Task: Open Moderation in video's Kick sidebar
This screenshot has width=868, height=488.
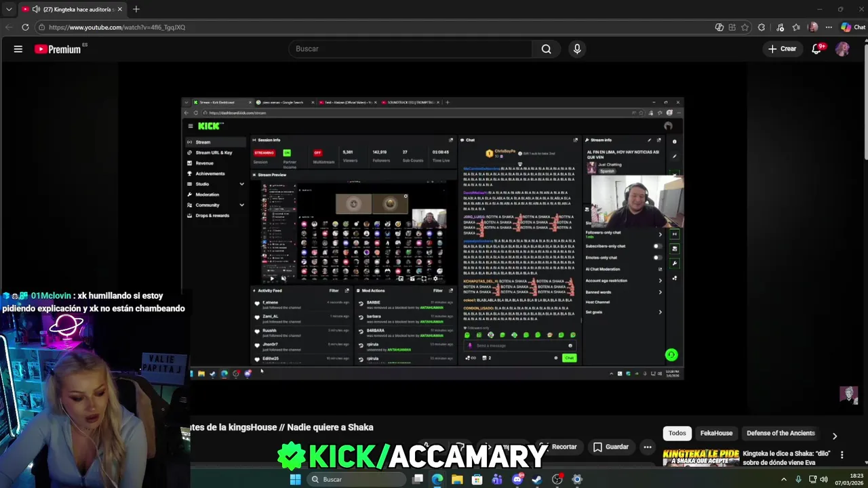Action: coord(207,195)
